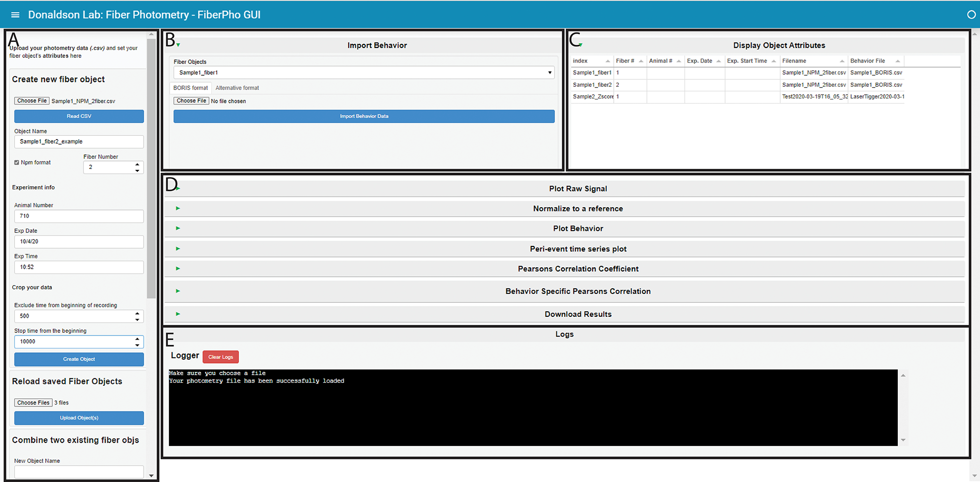Image resolution: width=980 pixels, height=482 pixels.
Task: Click the Exp Time field
Action: (79, 267)
